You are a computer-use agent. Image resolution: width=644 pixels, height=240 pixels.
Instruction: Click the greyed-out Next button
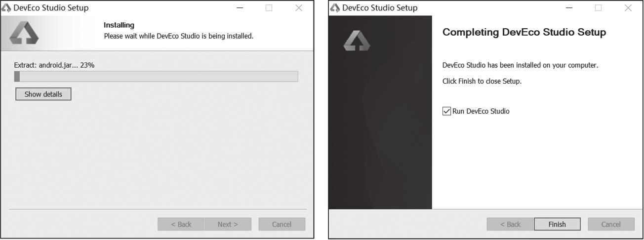pyautogui.click(x=228, y=224)
